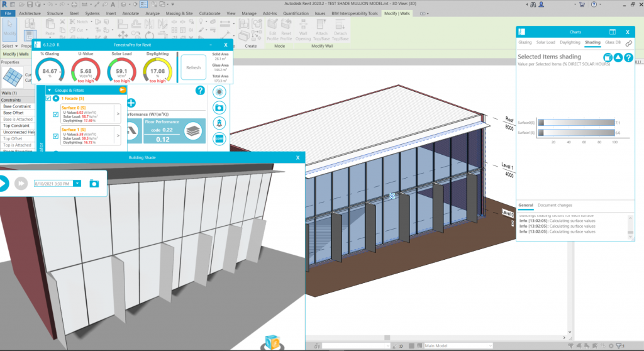This screenshot has width=644, height=351.
Task: Collapse the 1 Facade group circle arrow
Action: 56,99
